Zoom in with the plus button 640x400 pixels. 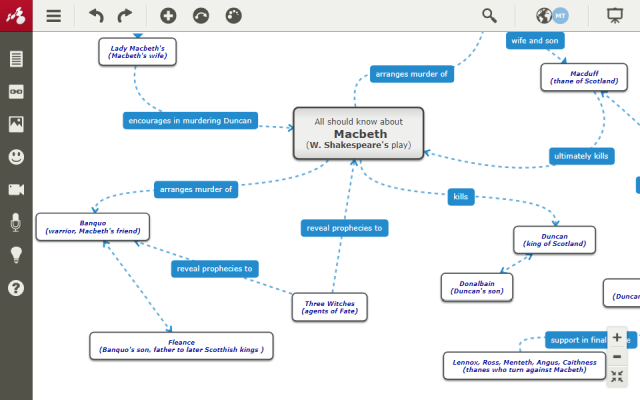click(x=617, y=337)
